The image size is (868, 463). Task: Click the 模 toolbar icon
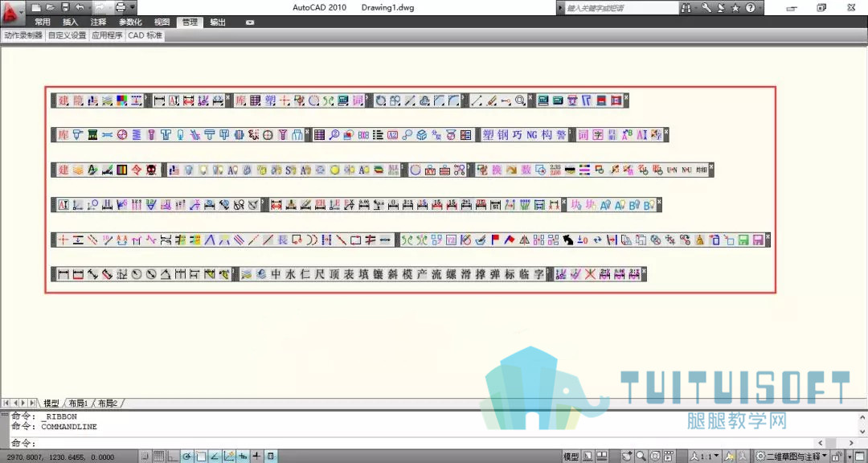(x=407, y=274)
